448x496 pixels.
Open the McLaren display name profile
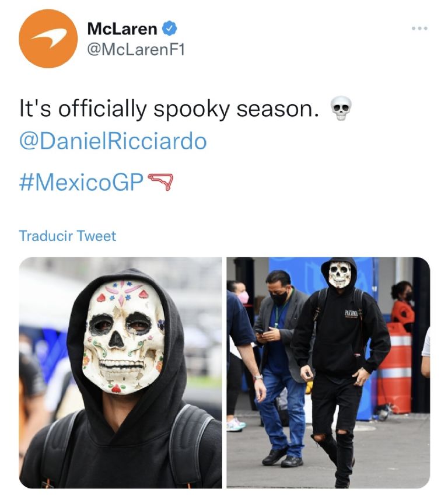(122, 29)
